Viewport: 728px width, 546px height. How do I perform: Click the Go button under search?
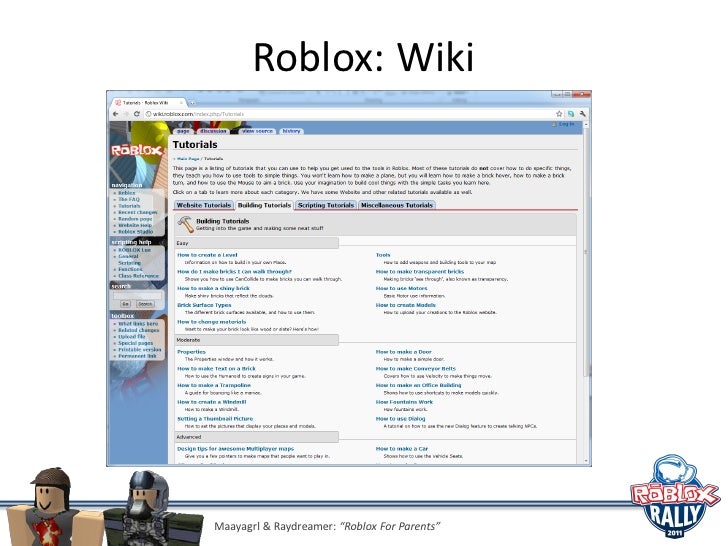click(x=125, y=304)
